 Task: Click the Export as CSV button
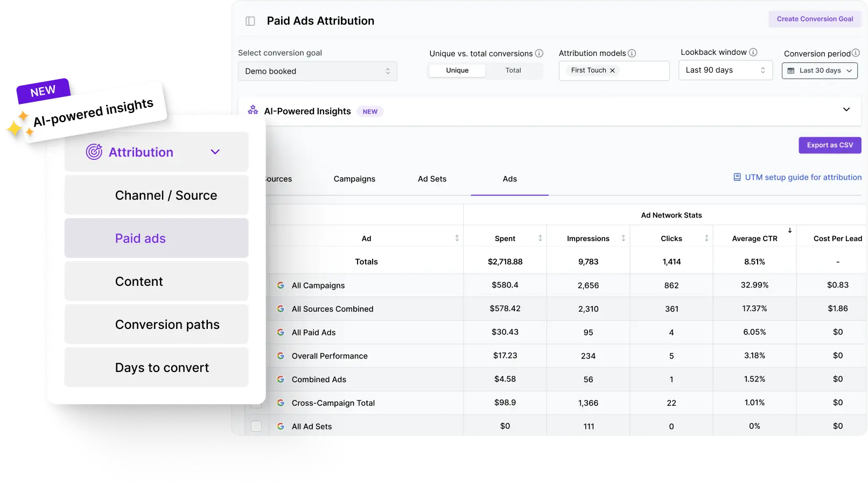click(829, 145)
